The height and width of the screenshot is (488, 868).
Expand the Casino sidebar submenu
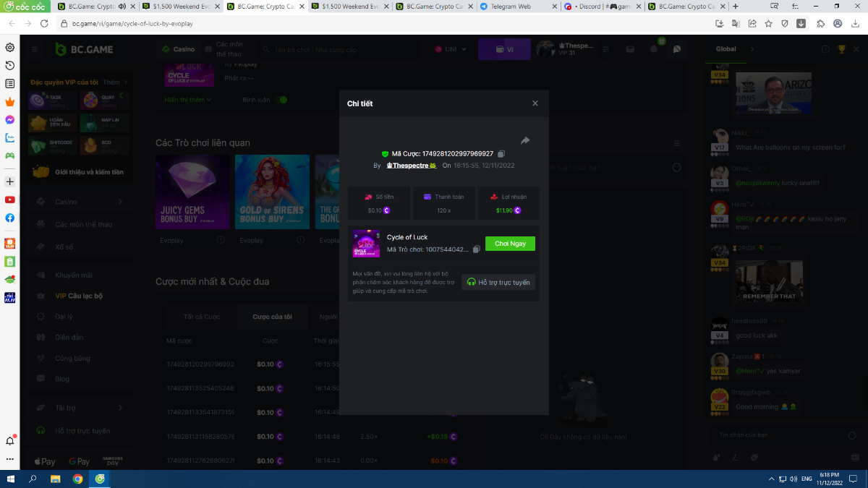[120, 202]
